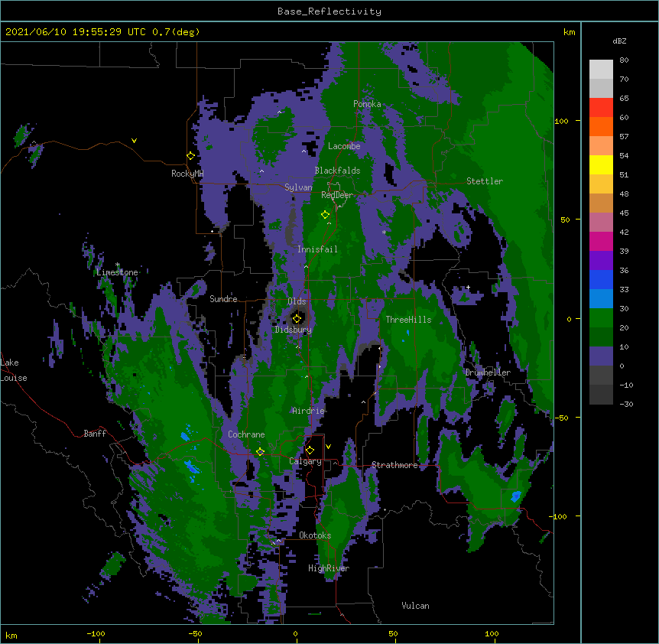Screen dimensions: 659x644
Task: Click the Lacombe city label
Action: 344,146
